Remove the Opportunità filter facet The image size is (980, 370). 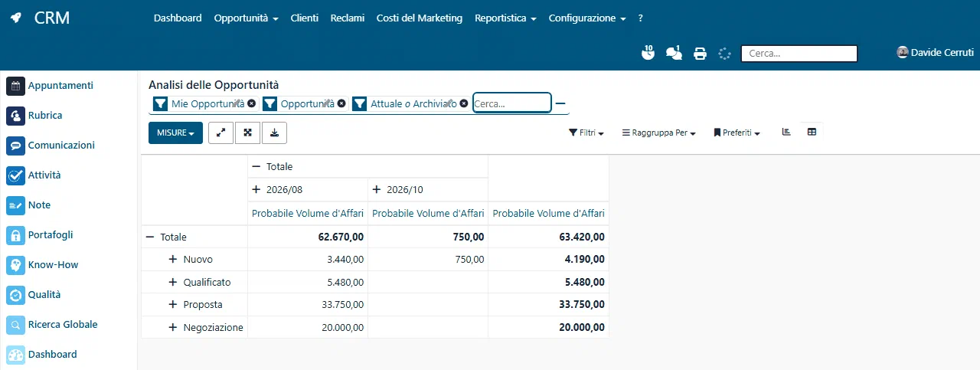click(341, 103)
